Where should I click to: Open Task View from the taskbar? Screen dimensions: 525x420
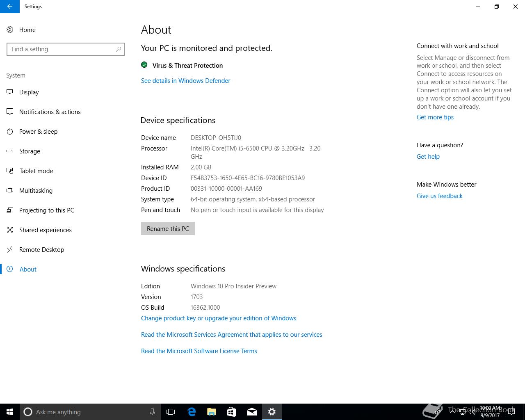pyautogui.click(x=171, y=412)
